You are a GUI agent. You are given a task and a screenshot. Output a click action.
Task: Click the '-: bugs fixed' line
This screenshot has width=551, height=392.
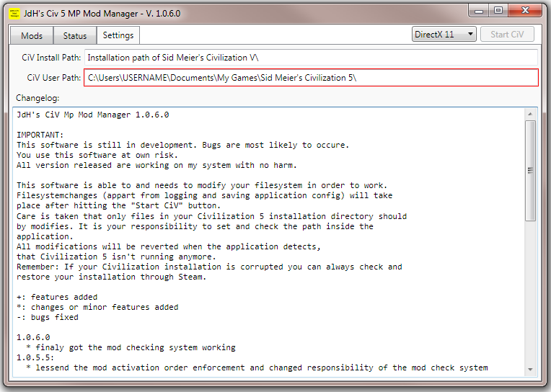click(x=48, y=317)
